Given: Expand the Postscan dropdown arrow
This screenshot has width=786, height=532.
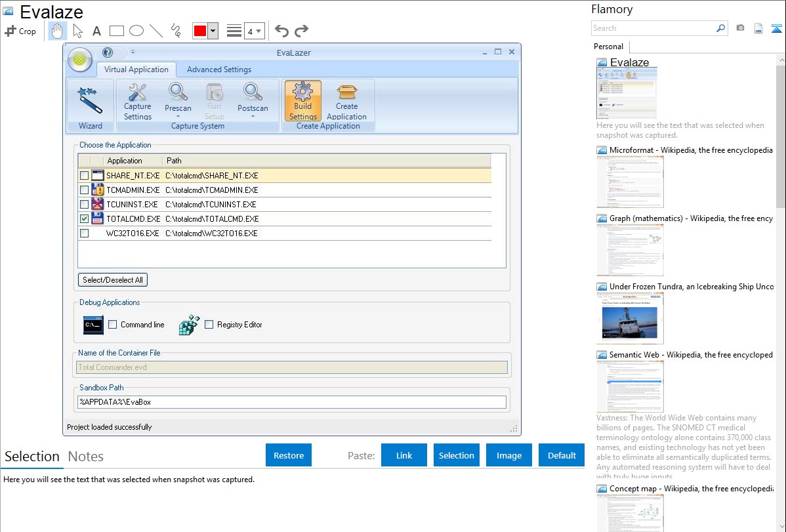Looking at the screenshot, I should point(253,117).
